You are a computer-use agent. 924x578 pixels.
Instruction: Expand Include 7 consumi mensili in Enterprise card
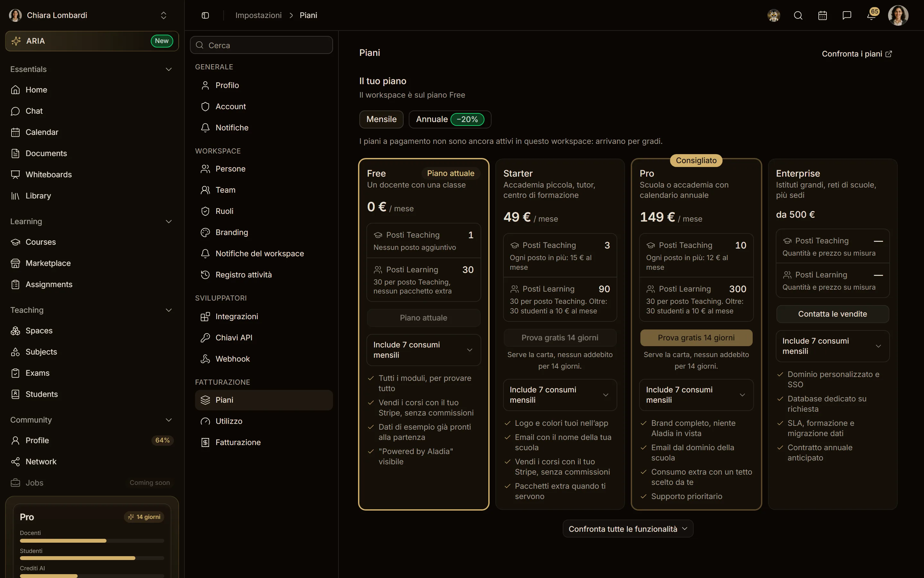[x=832, y=346]
